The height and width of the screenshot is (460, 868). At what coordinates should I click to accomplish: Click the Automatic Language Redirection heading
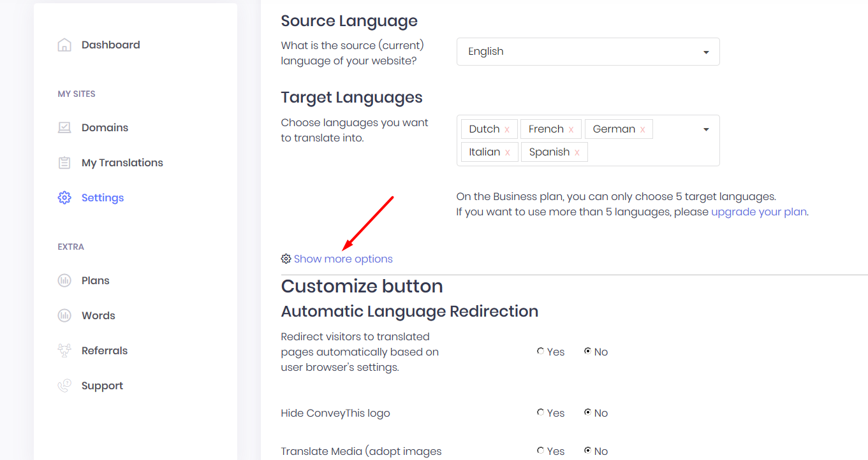pos(409,311)
